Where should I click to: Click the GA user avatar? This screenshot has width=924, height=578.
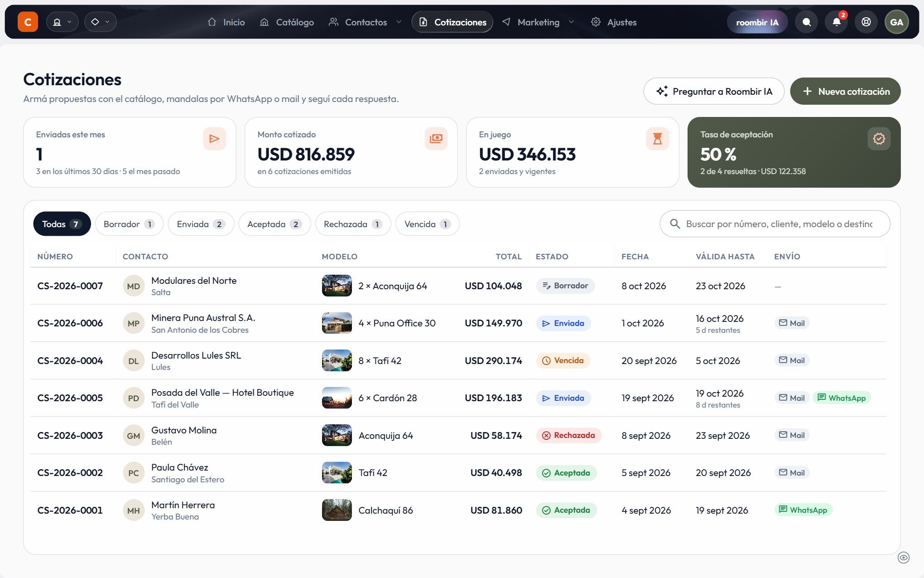tap(896, 22)
